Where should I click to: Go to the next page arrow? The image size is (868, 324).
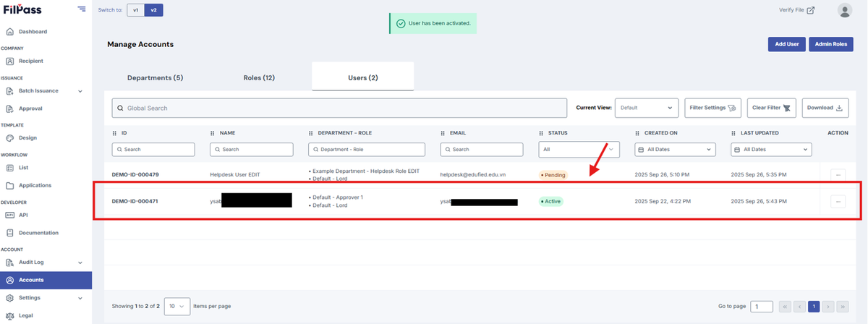828,307
